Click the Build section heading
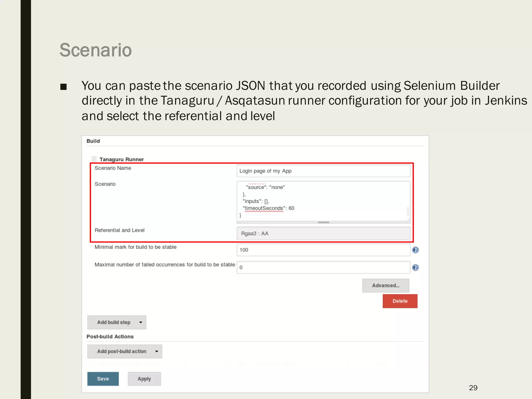532x399 pixels. point(93,141)
